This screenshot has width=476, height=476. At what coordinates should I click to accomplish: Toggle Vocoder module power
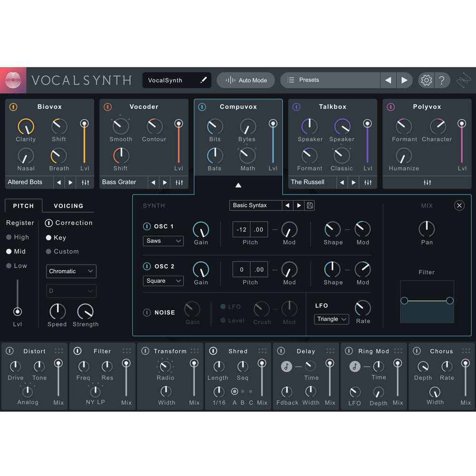108,107
